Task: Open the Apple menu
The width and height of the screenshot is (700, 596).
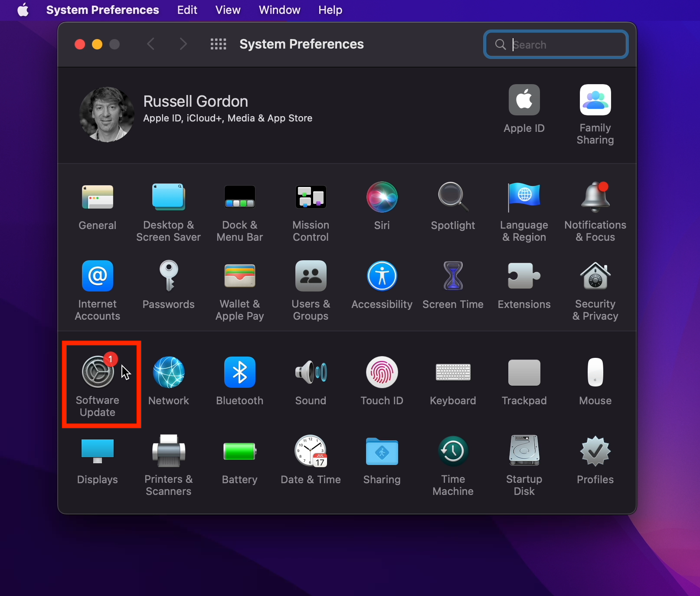Action: pyautogui.click(x=23, y=10)
